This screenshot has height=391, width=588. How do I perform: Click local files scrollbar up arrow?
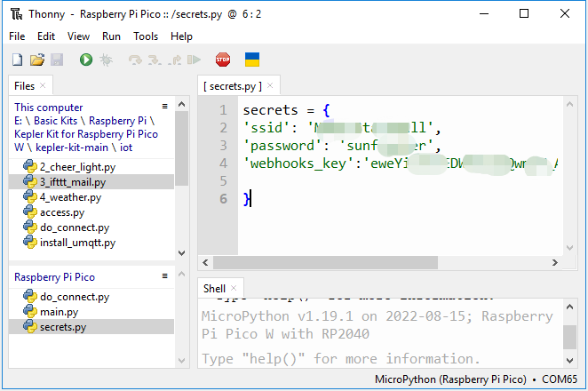point(181,104)
